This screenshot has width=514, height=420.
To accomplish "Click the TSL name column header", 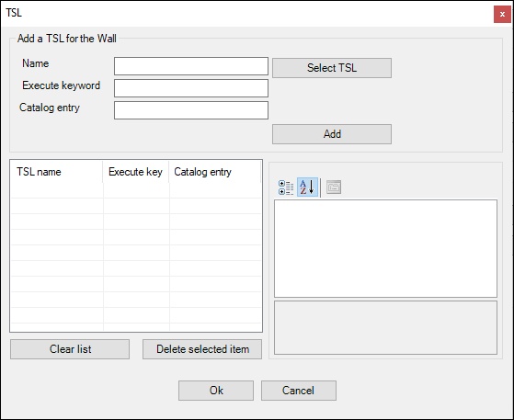I will point(57,172).
